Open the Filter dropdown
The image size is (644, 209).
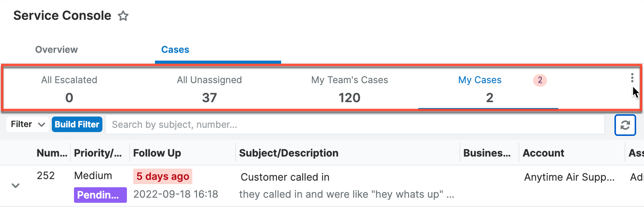click(28, 124)
